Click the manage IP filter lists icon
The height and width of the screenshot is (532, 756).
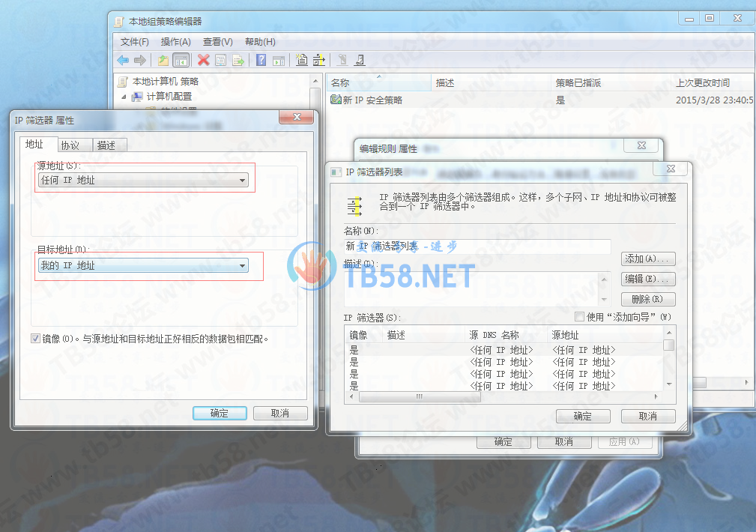pos(319,61)
